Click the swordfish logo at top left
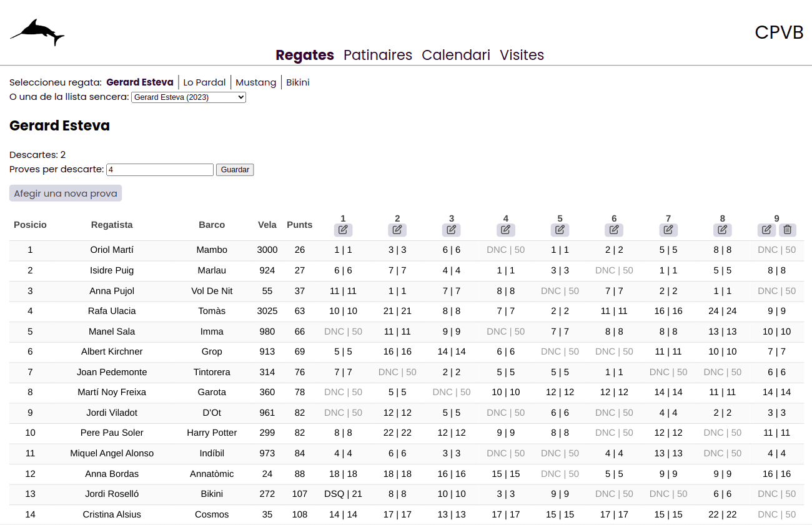The height and width of the screenshot is (525, 812). (x=37, y=32)
